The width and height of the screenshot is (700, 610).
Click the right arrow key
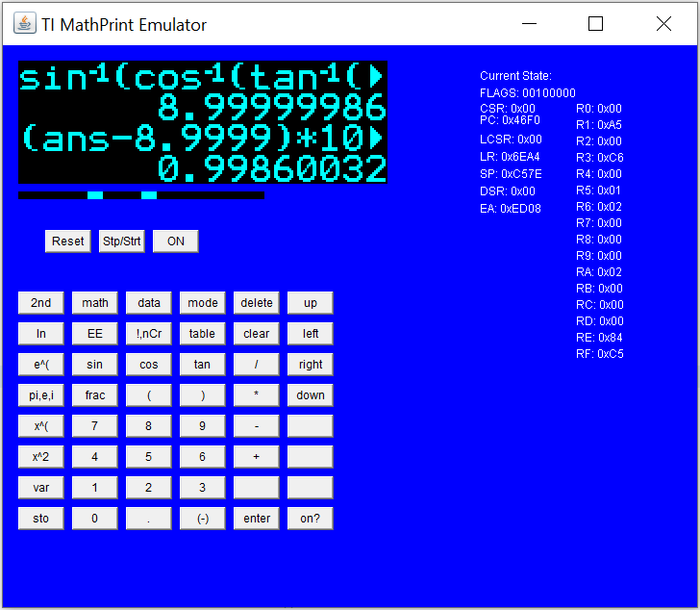pos(311,365)
